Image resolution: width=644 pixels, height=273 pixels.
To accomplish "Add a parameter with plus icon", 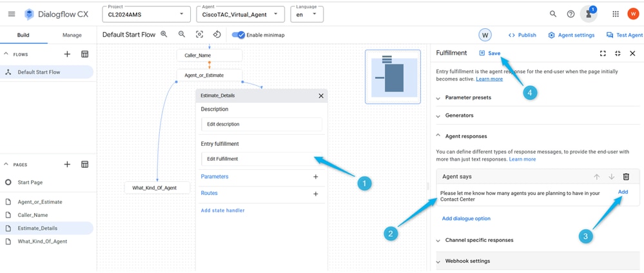I will click(315, 177).
